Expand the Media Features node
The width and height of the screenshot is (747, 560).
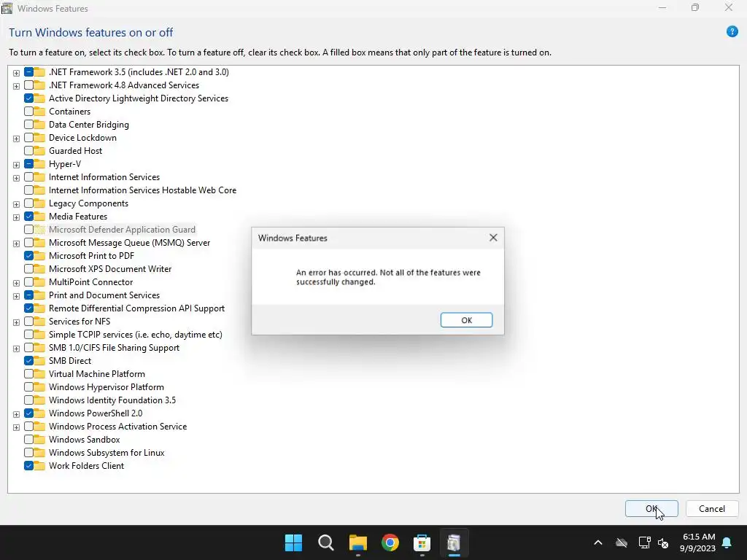coord(16,217)
